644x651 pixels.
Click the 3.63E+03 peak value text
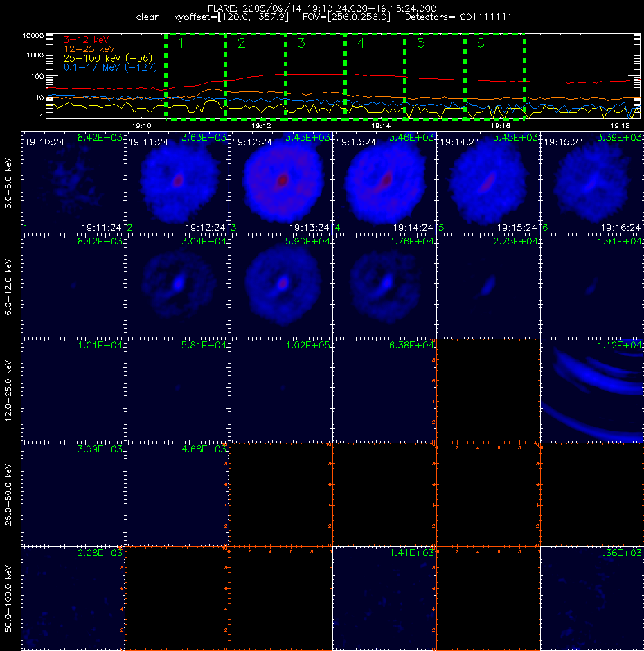click(x=204, y=137)
